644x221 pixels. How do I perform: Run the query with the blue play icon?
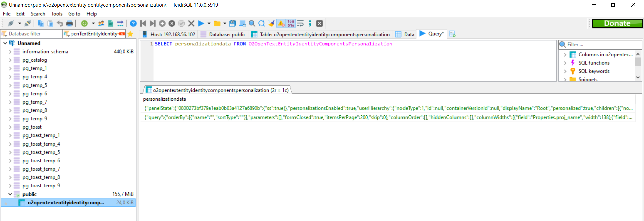click(x=201, y=23)
